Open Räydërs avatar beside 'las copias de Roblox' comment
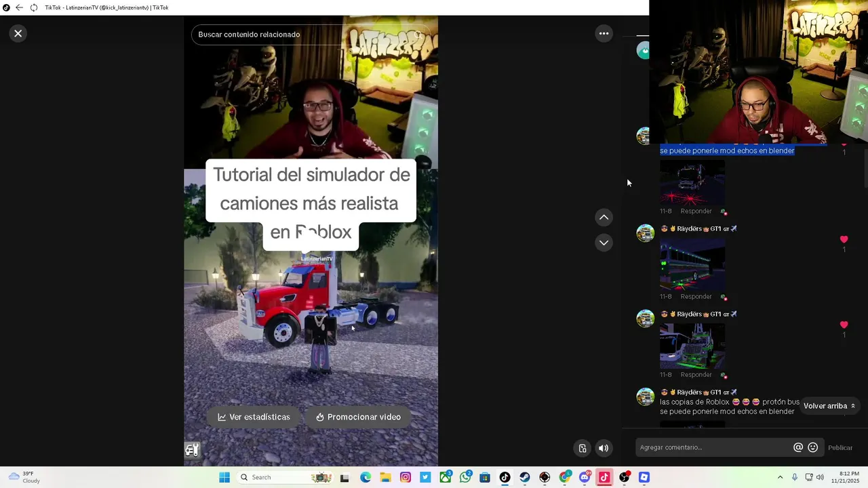This screenshot has width=868, height=488. tap(645, 396)
